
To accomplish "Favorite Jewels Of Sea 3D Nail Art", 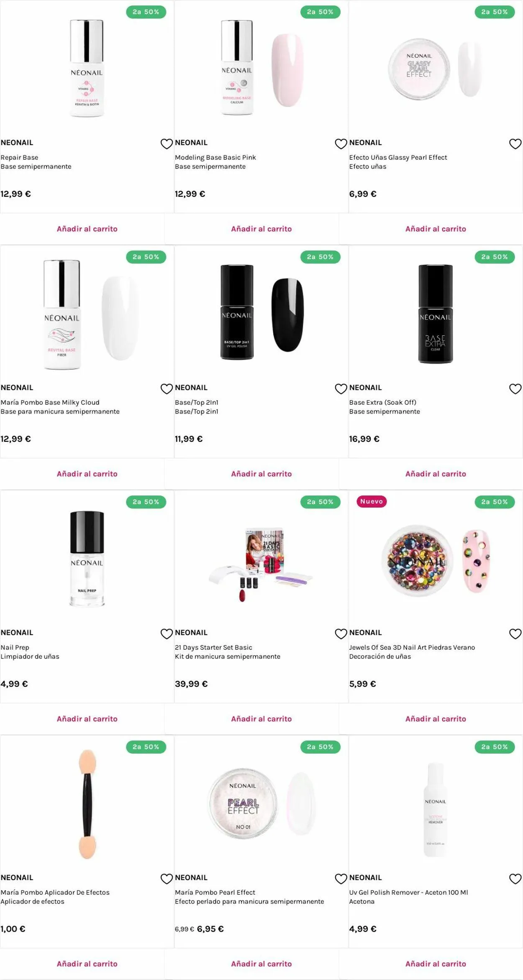I will click(515, 634).
